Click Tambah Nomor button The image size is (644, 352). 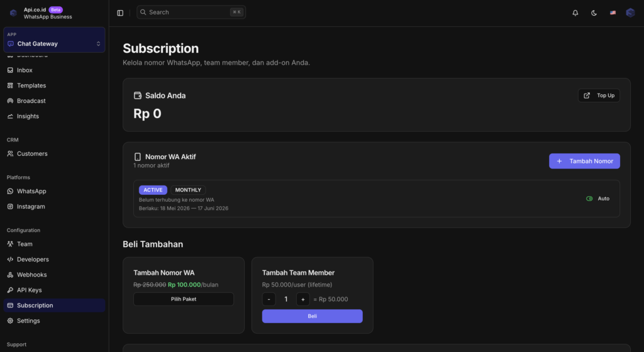coord(584,162)
